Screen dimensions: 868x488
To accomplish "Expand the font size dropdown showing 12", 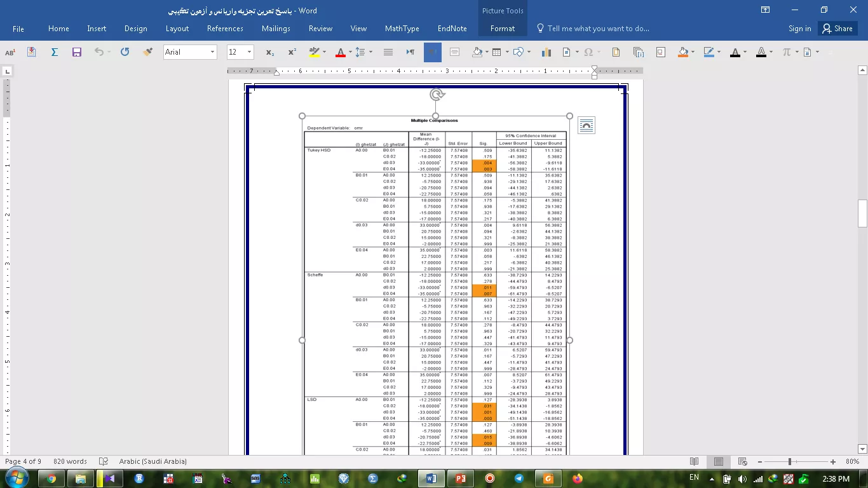I will coord(249,52).
